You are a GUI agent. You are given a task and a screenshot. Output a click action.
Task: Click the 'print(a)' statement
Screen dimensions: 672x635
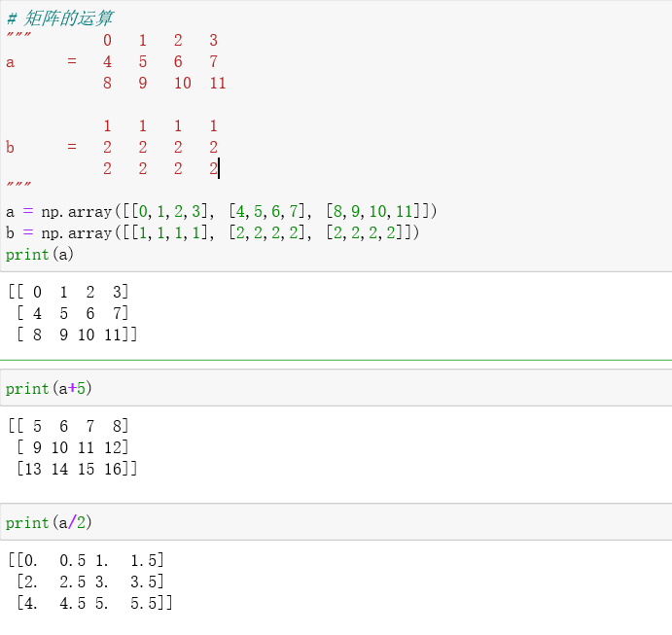(x=40, y=254)
